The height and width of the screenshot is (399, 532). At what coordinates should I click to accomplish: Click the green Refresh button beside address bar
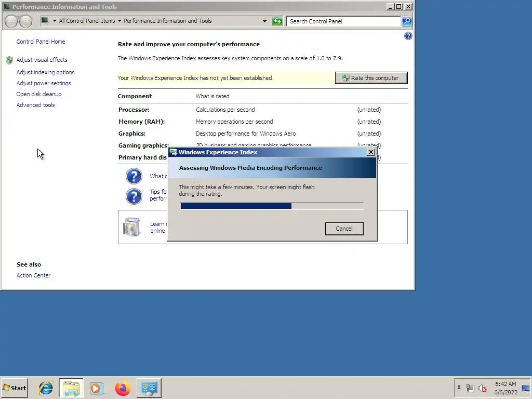tap(277, 21)
